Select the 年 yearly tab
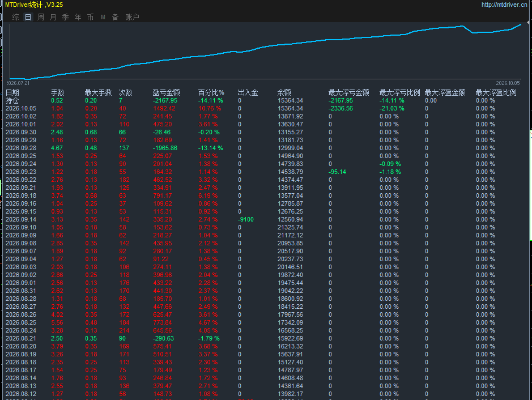 [x=78, y=17]
